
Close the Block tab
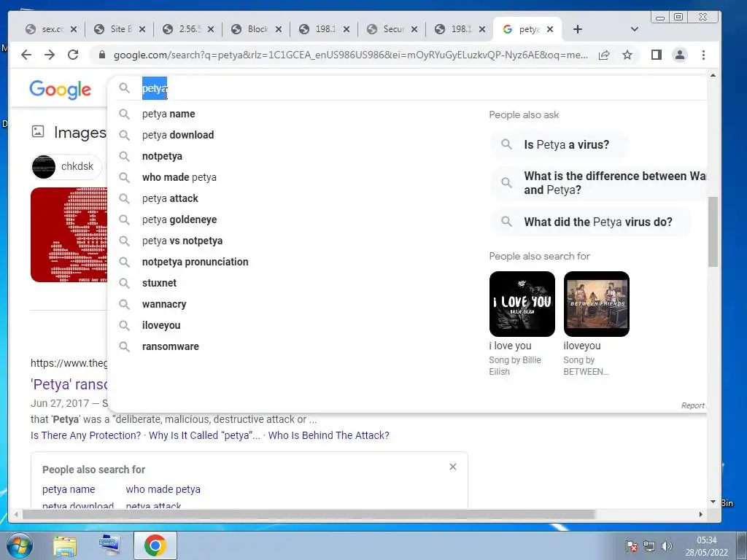coord(279,29)
